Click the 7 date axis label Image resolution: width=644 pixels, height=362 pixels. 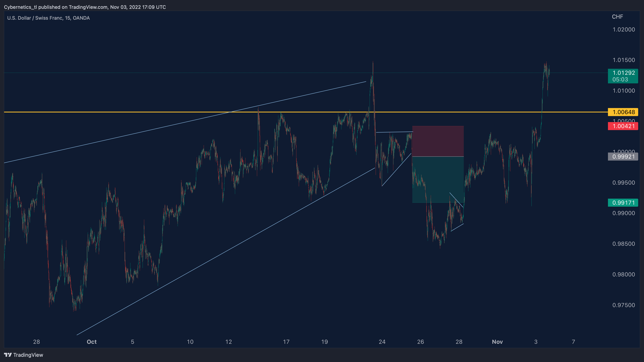click(x=574, y=342)
